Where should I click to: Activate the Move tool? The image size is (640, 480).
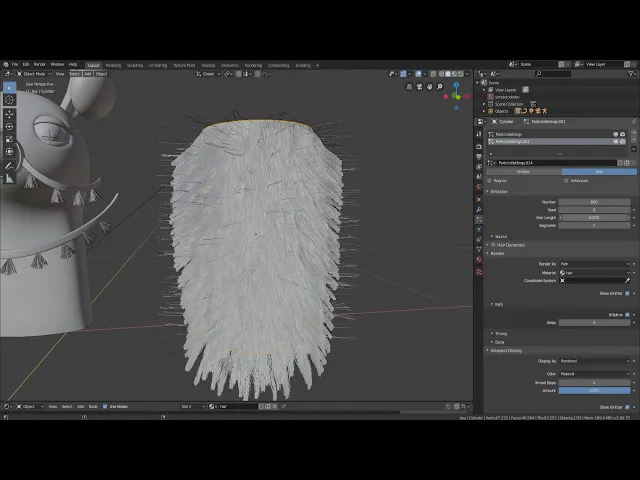click(x=9, y=114)
